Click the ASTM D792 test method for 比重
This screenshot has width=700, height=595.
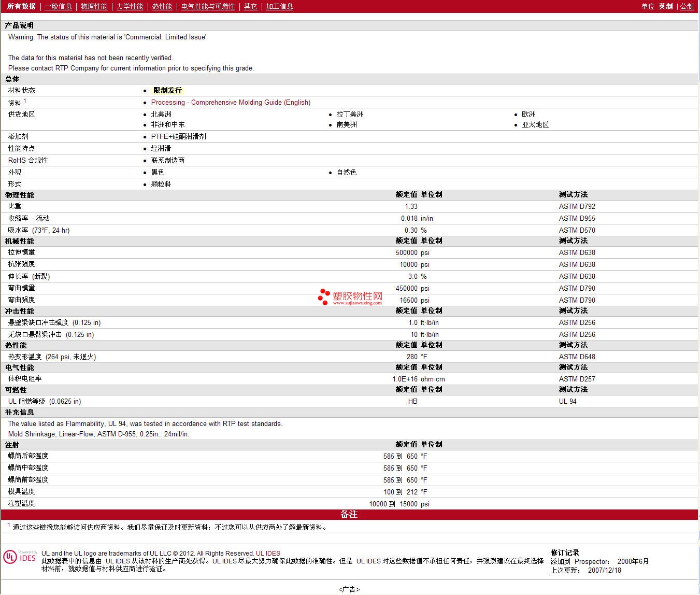[x=577, y=206]
